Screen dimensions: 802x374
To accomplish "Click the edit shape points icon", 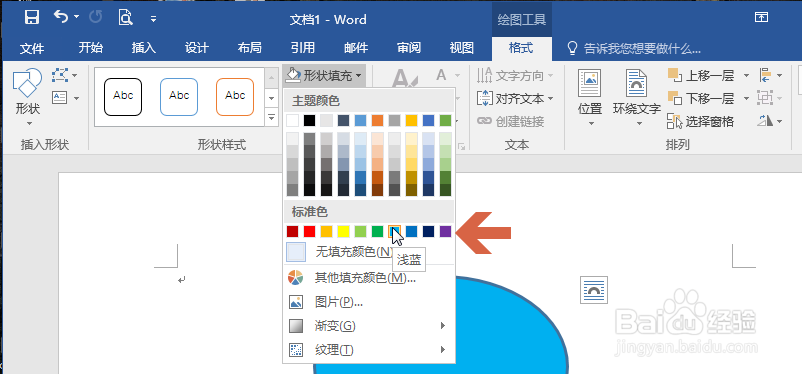I will pos(60,76).
